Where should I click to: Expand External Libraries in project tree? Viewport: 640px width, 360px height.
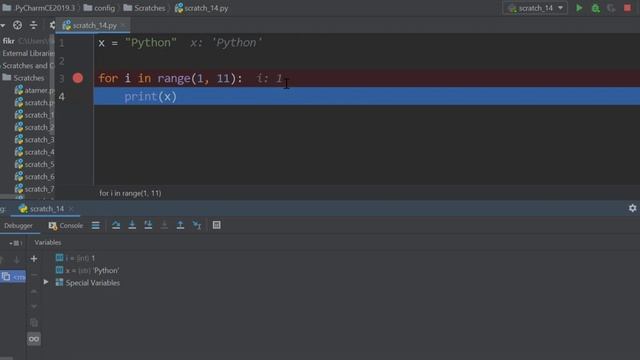pyautogui.click(x=27, y=53)
